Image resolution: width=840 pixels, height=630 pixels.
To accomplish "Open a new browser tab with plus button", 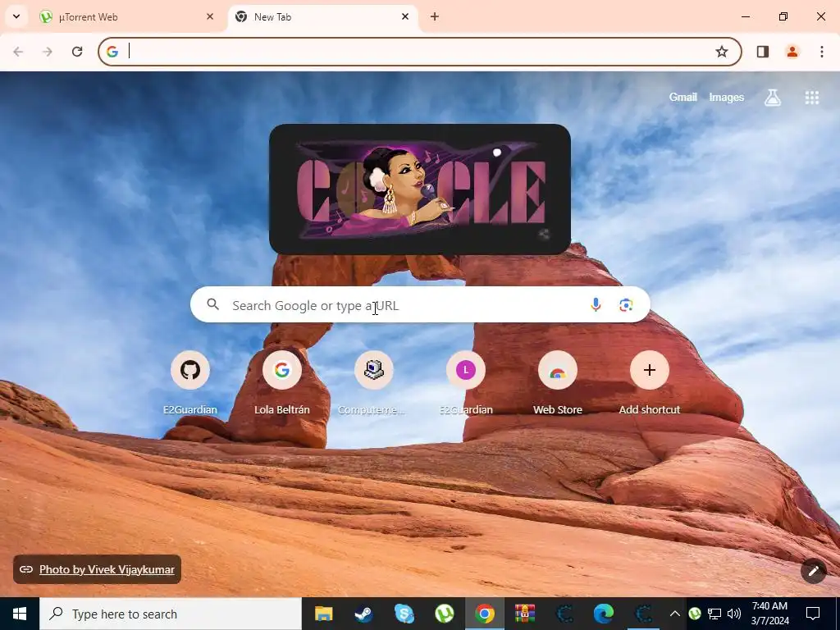I will (x=435, y=16).
